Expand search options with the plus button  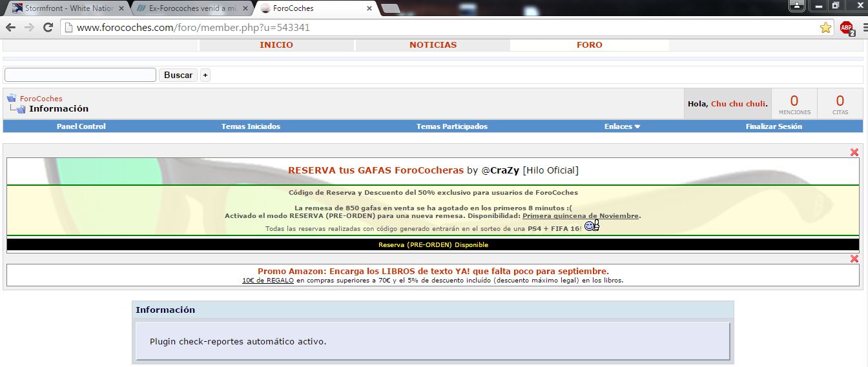point(205,75)
